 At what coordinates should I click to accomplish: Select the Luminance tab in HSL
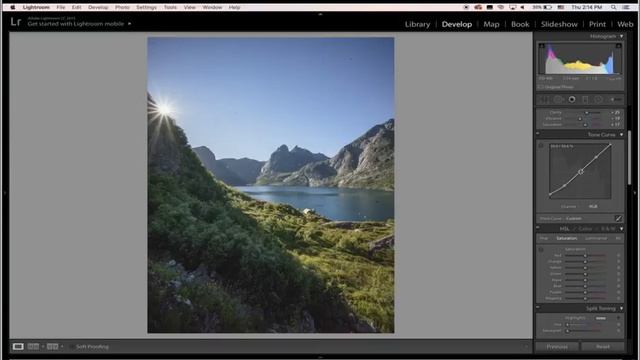pyautogui.click(x=596, y=238)
